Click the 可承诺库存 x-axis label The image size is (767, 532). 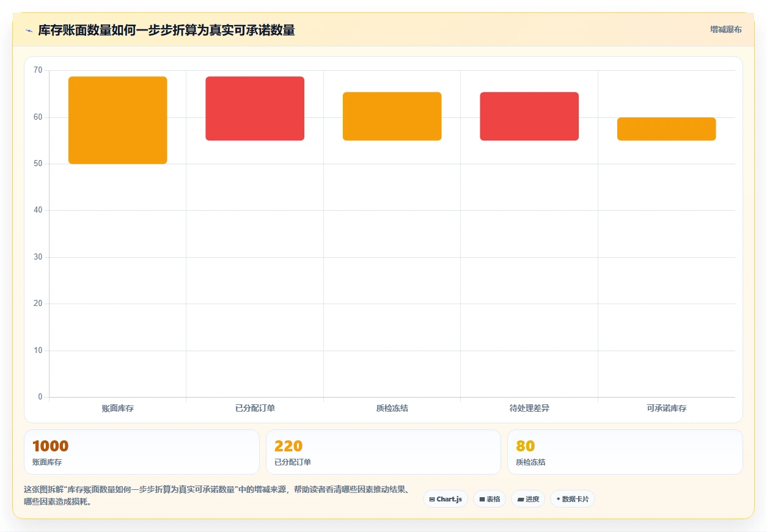click(x=667, y=408)
